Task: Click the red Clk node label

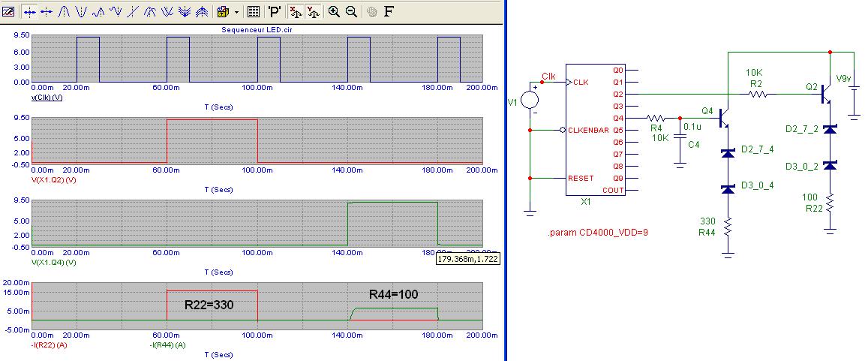Action: pyautogui.click(x=548, y=75)
